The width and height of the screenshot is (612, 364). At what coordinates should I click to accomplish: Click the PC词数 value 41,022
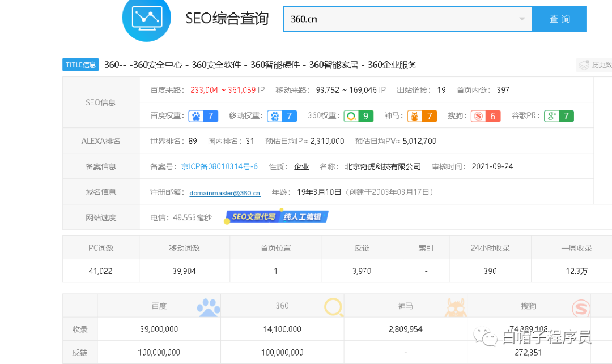[x=100, y=271]
